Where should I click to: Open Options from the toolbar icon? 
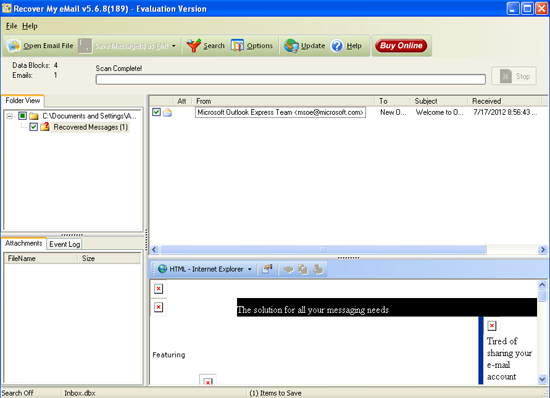point(237,46)
